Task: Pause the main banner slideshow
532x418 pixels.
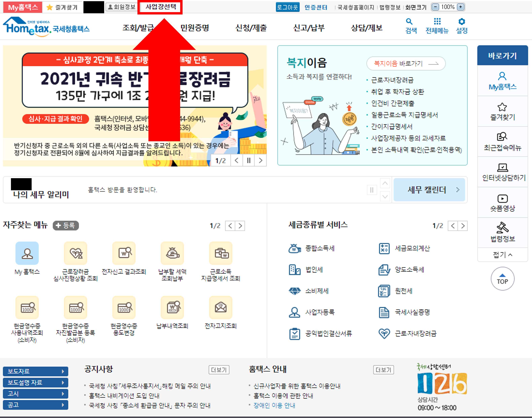Action: tap(248, 160)
